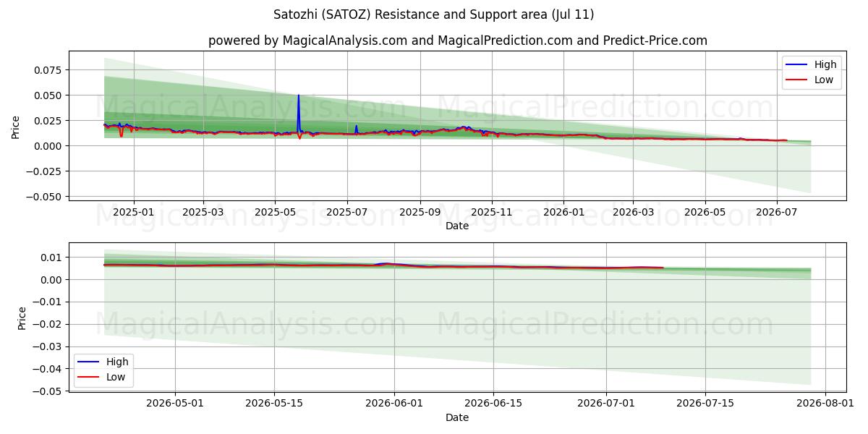Click the '0.01' y-axis label in the bottom chart
The image size is (868, 434).
tap(53, 258)
